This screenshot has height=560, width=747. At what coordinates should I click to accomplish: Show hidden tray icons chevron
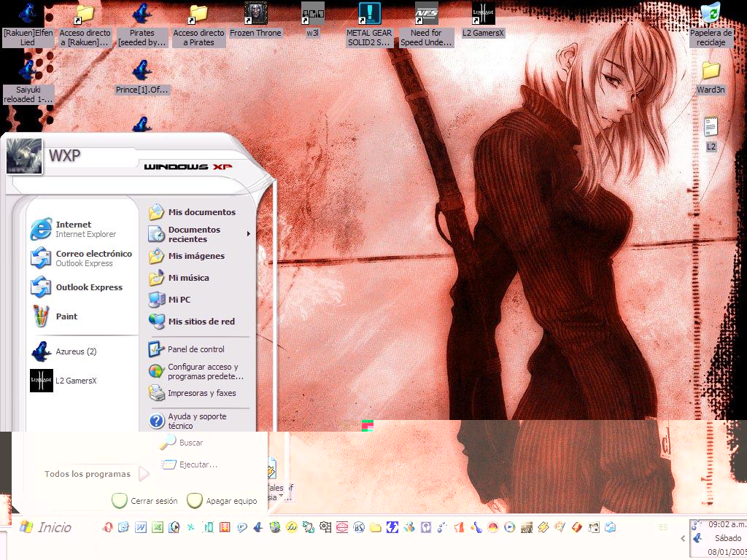click(683, 539)
